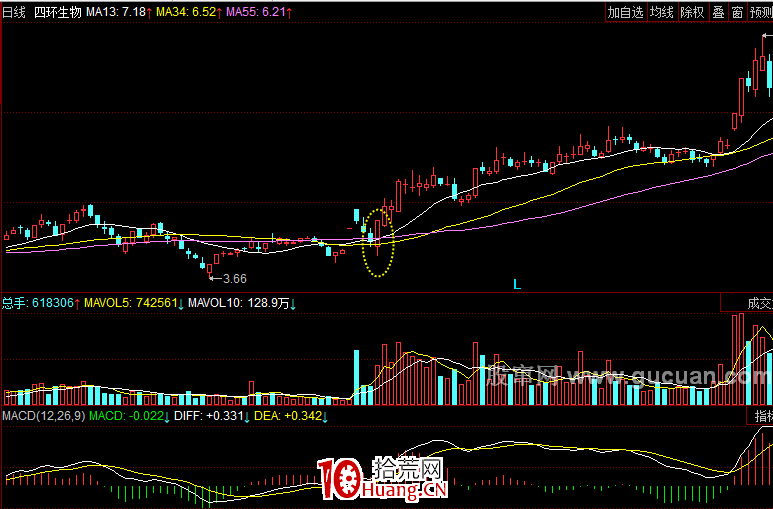
Task: Select the MA13: 7.18 indicator label
Action: [119, 12]
